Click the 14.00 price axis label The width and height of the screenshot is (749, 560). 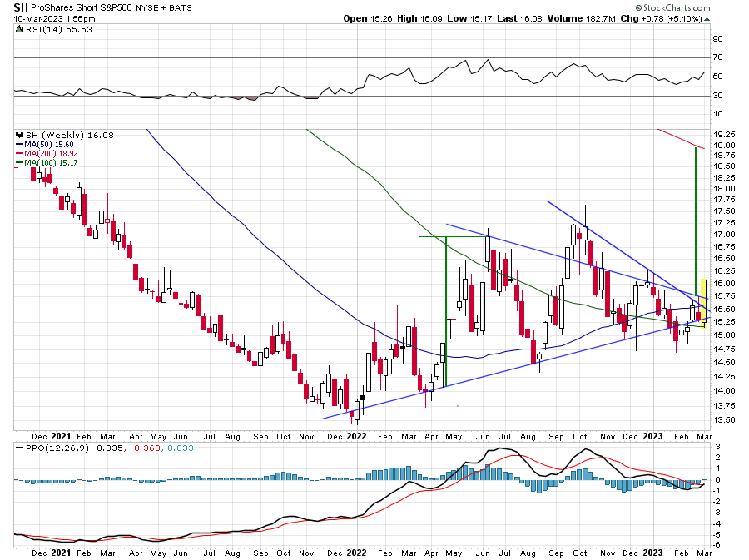[x=724, y=390]
